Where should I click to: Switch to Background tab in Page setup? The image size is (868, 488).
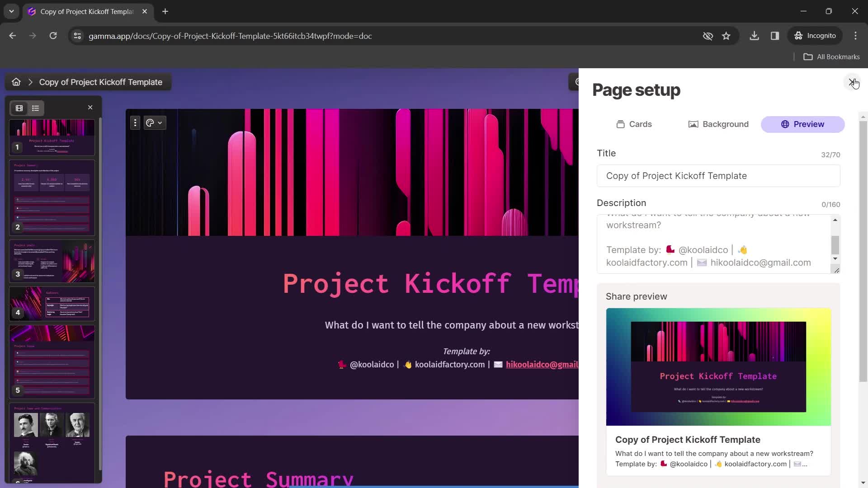click(719, 124)
